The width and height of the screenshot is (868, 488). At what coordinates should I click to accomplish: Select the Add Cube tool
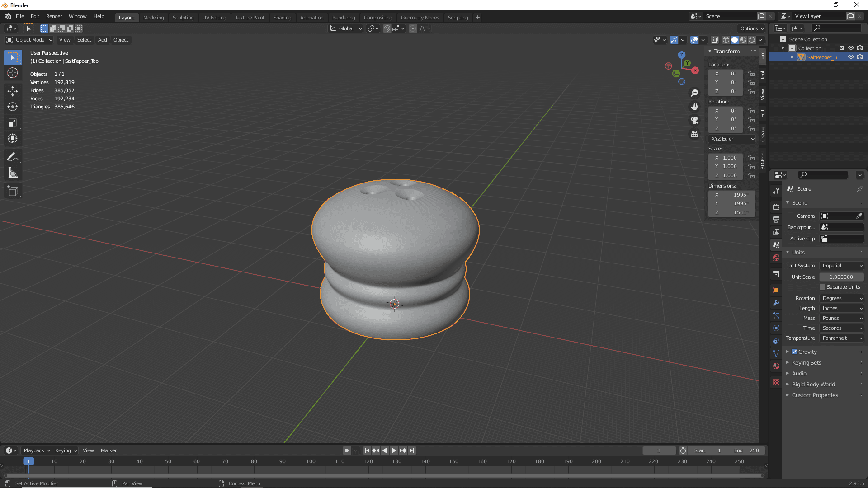pos(13,191)
